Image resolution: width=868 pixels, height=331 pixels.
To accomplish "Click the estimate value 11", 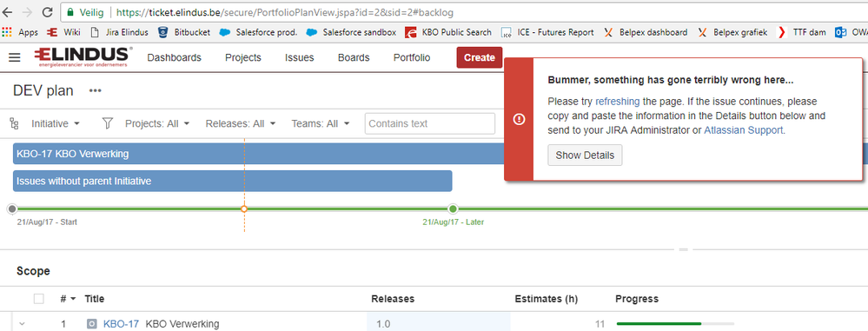I will [x=600, y=324].
